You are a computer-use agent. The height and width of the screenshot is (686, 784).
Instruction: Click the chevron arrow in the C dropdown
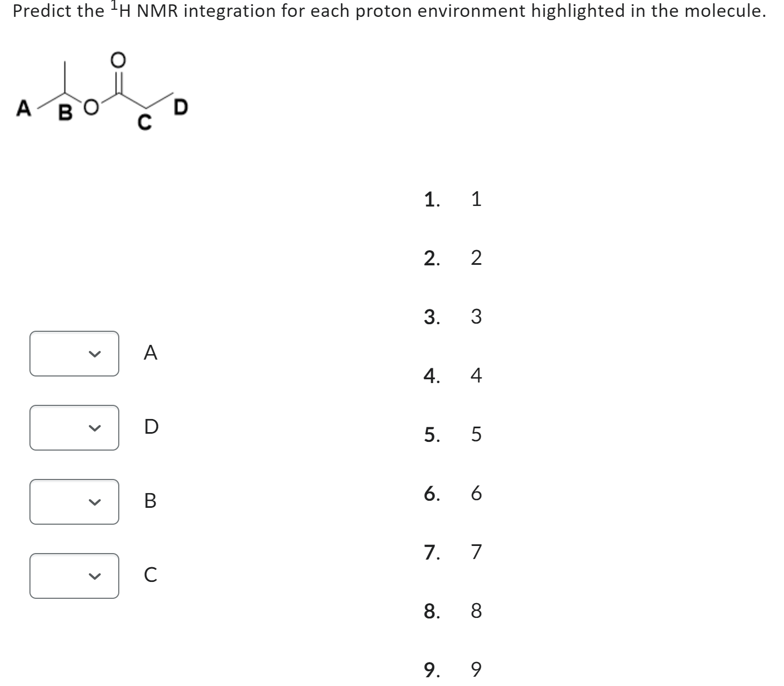click(x=94, y=575)
